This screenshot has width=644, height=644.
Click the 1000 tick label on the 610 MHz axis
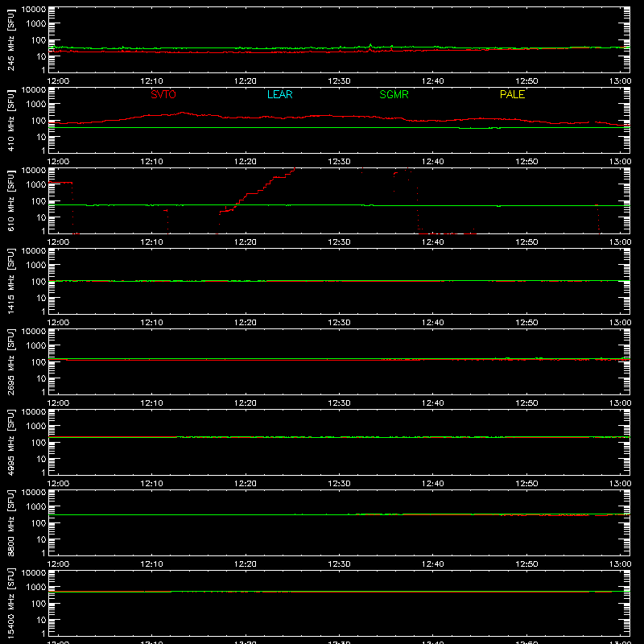(x=36, y=185)
